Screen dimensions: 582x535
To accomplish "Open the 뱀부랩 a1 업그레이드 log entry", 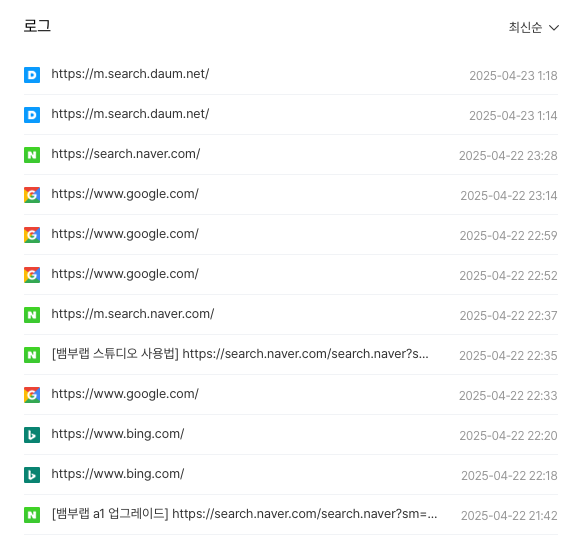I will [245, 514].
